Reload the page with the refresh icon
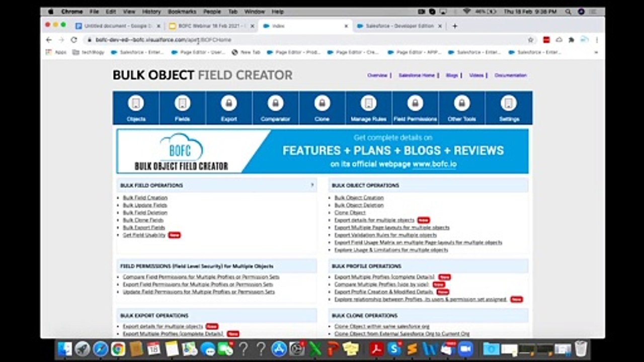Screen dimensions: 644x362 point(73,40)
